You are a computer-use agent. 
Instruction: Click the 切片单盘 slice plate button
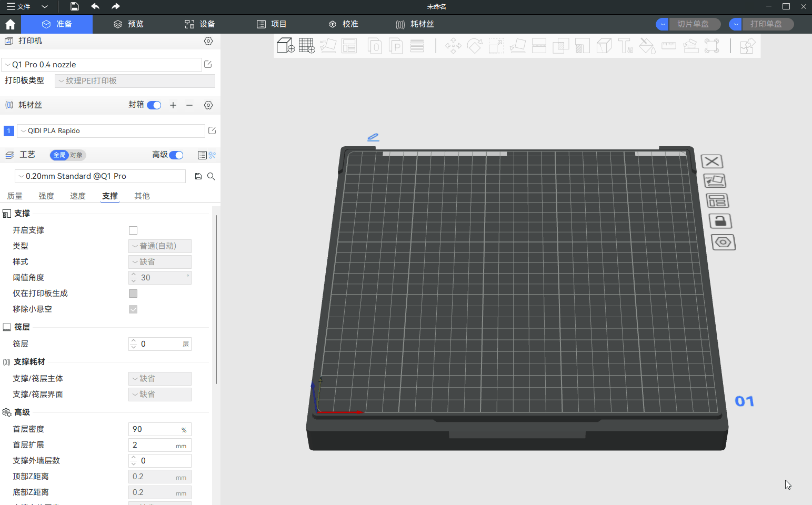coord(693,24)
